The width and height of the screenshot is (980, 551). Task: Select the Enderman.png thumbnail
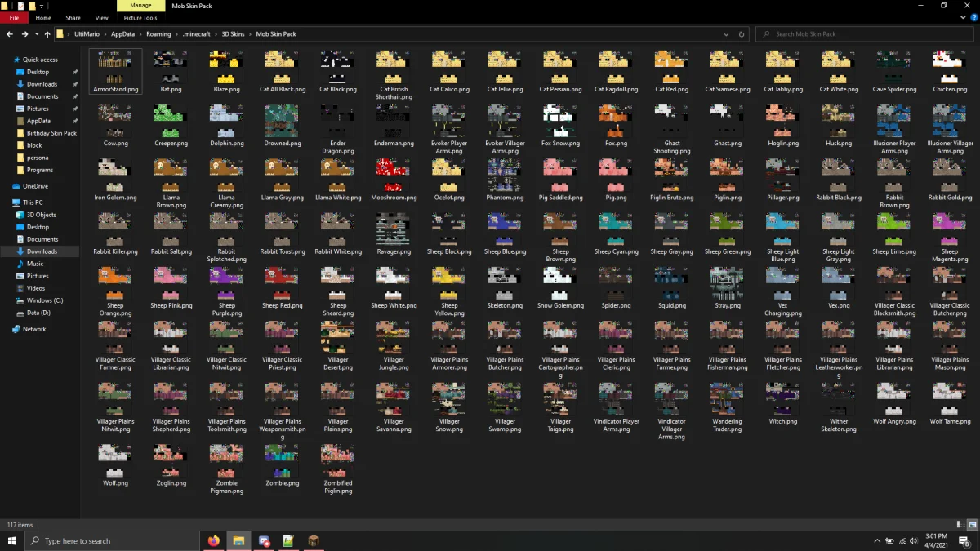(x=394, y=121)
